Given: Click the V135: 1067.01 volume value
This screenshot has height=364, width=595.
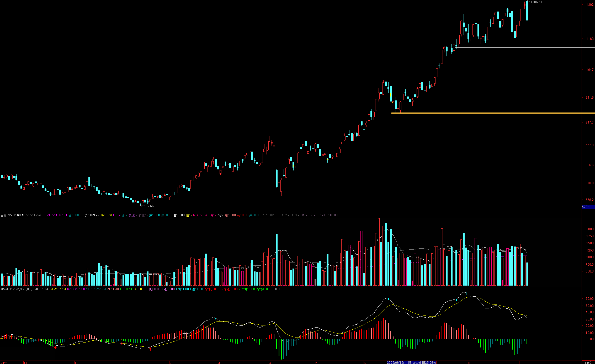Looking at the screenshot, I should click(57, 215).
